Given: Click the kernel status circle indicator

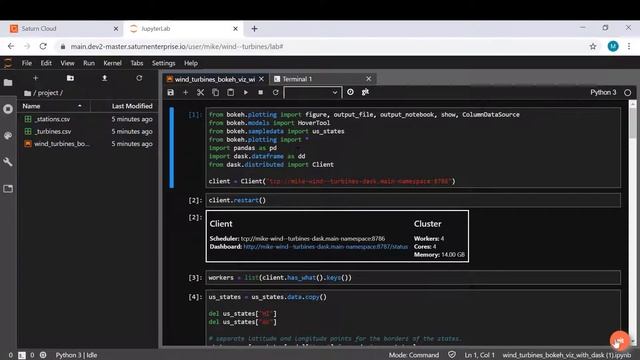Looking at the screenshot, I should 627,93.
